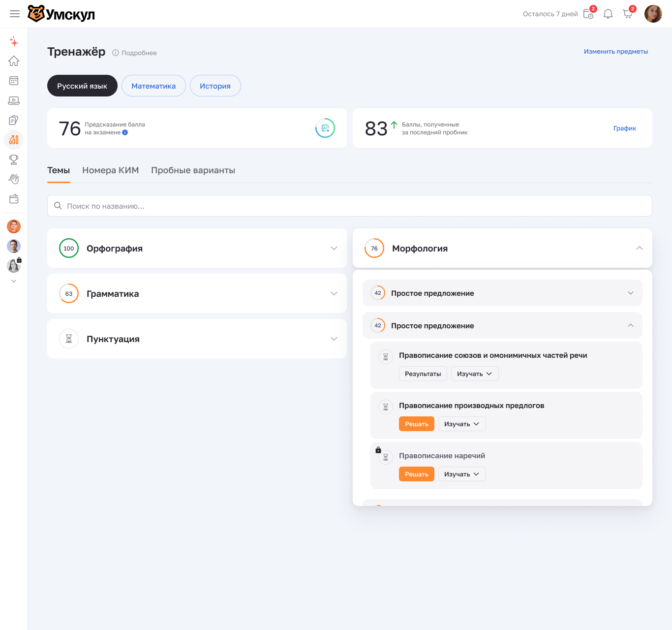
Task: Open the wallet sidebar icon
Action: tap(14, 199)
